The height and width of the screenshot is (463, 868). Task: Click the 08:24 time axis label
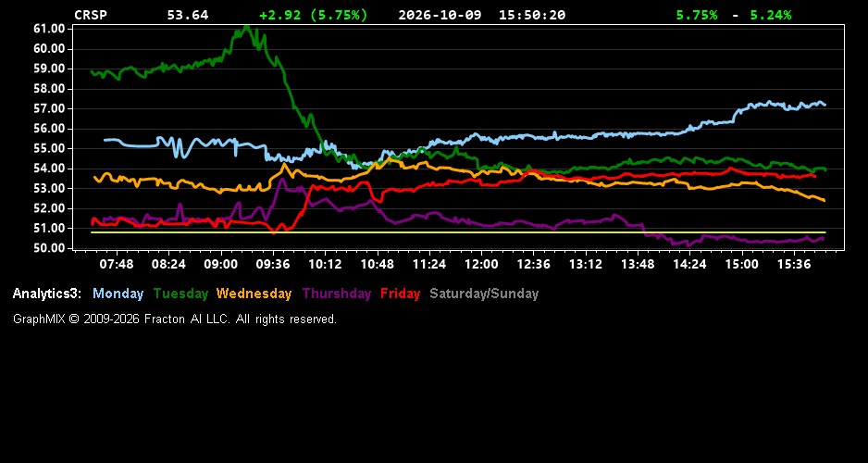168,264
